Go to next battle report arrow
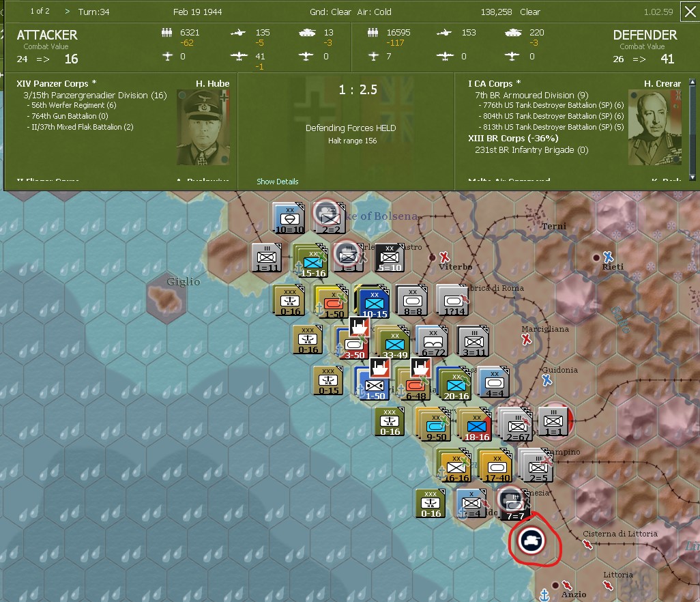Viewport: 700px width, 602px height. point(68,12)
